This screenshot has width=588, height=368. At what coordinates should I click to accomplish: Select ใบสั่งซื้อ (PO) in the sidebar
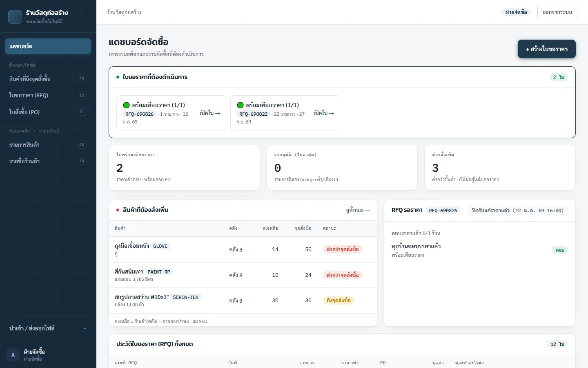[48, 112]
